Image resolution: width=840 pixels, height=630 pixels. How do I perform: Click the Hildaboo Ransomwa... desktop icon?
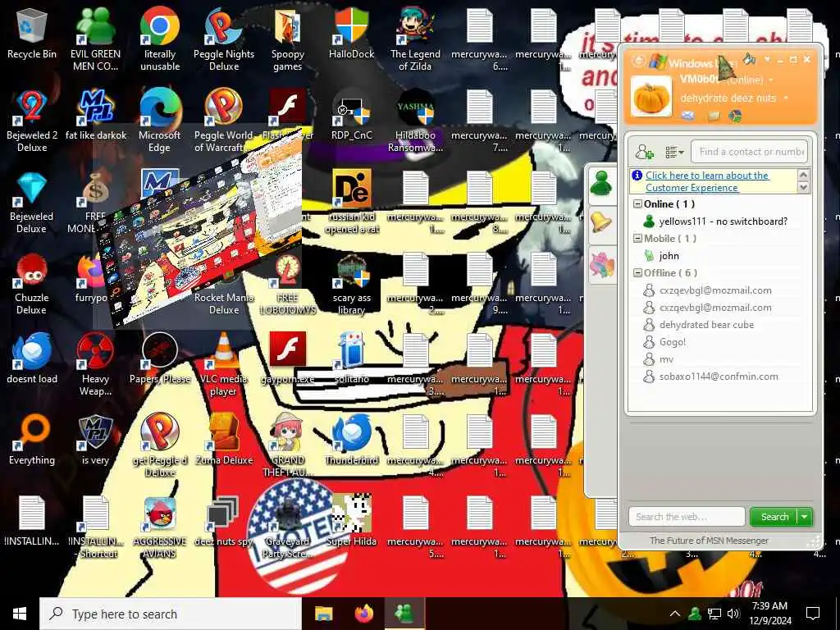(x=415, y=121)
